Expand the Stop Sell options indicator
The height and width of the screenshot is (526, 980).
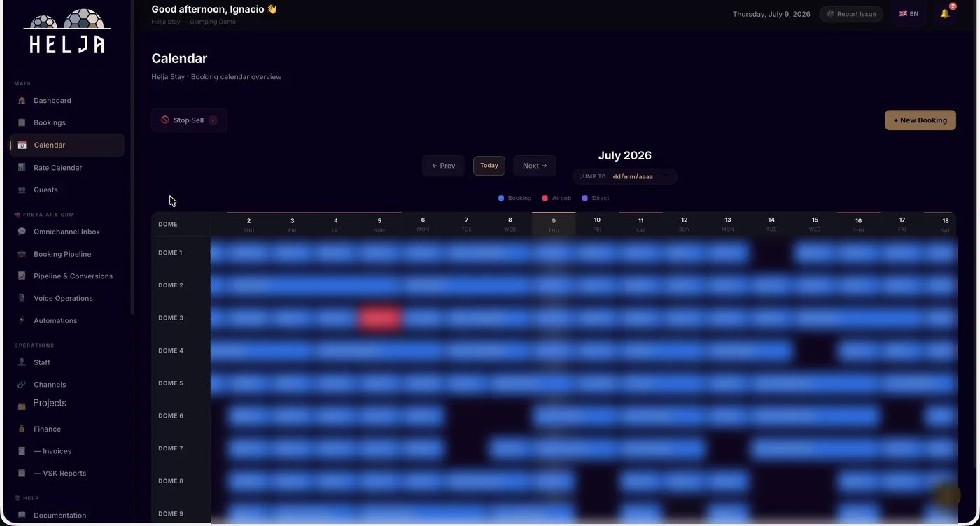[213, 120]
